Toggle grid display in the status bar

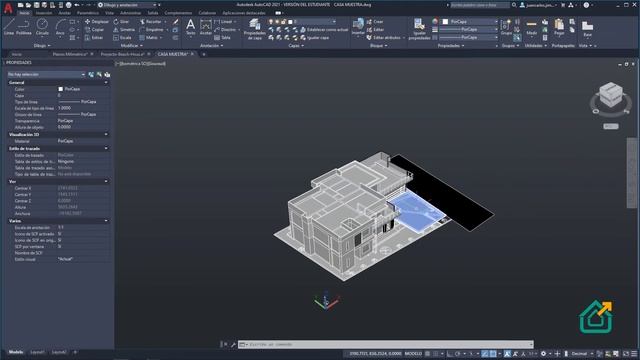[x=427, y=353]
